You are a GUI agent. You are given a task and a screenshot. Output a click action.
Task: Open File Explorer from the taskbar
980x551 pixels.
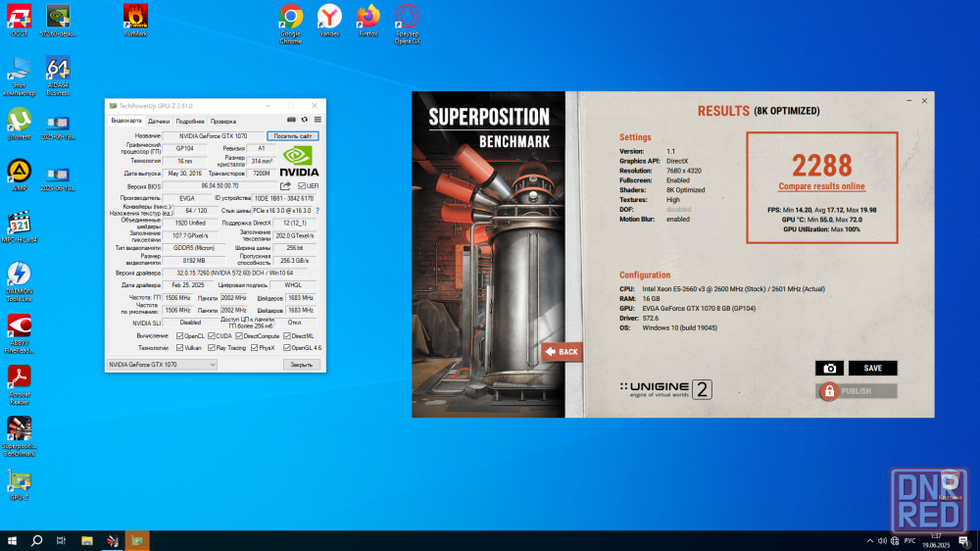click(87, 540)
